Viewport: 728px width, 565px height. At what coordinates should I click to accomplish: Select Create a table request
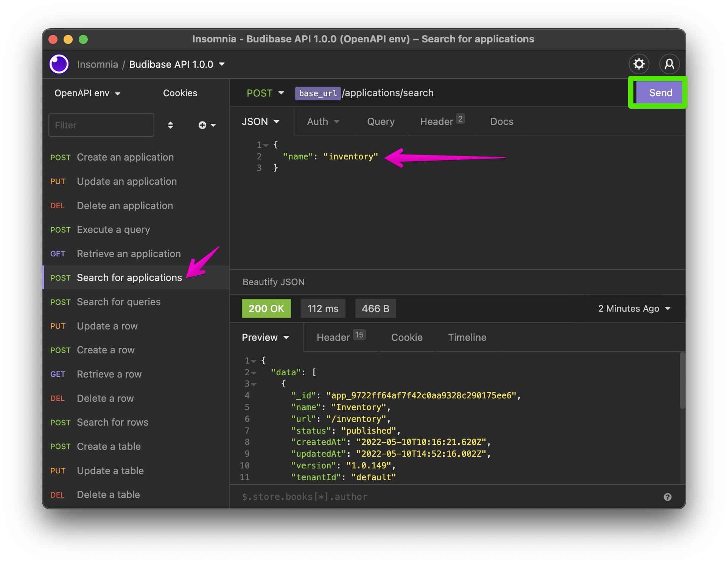point(136,446)
